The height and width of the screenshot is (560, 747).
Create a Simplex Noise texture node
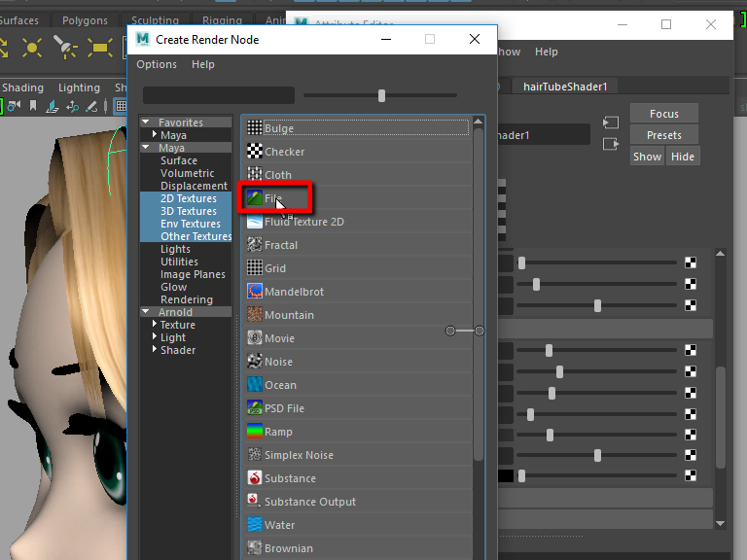(x=357, y=455)
